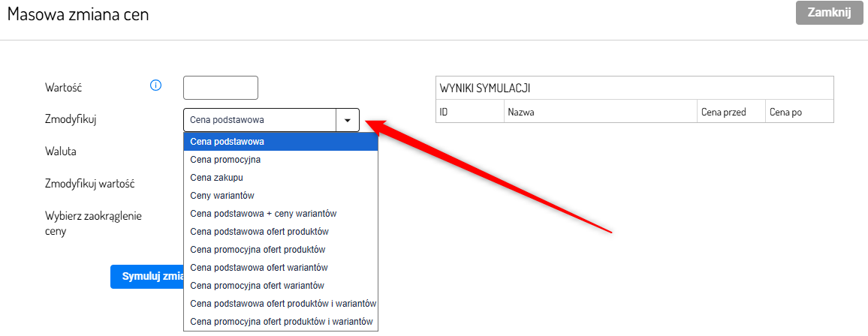868x336 pixels.
Task: Select Cena promocyjna from the list
Action: (280, 160)
